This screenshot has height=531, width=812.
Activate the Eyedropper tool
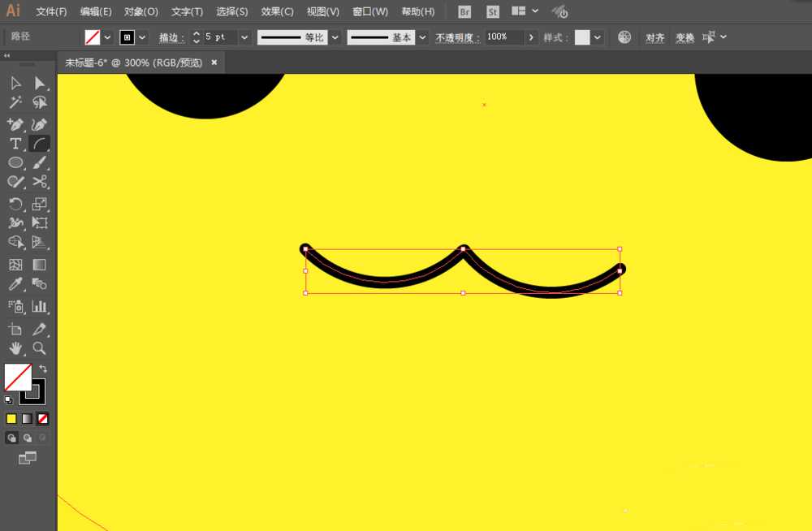point(15,284)
